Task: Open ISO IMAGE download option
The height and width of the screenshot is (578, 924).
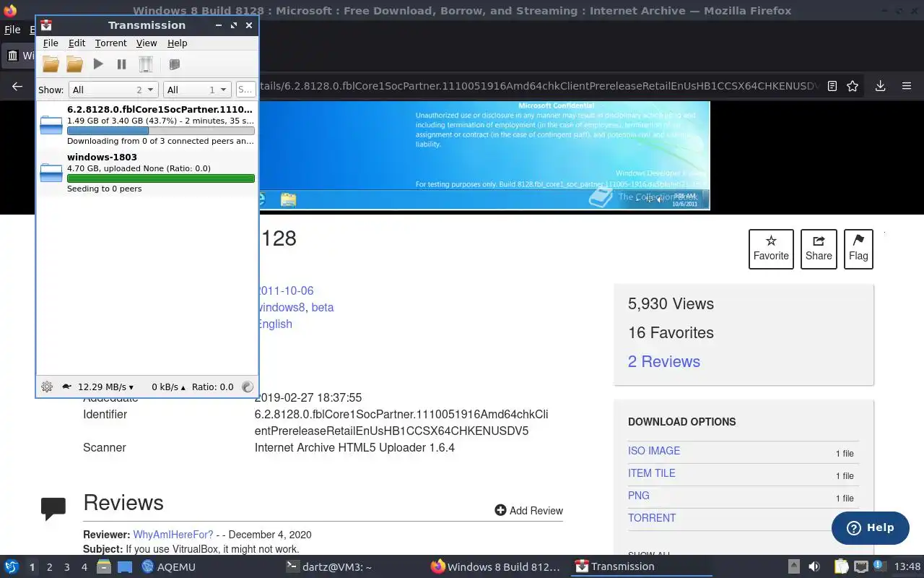Action: [x=654, y=451]
